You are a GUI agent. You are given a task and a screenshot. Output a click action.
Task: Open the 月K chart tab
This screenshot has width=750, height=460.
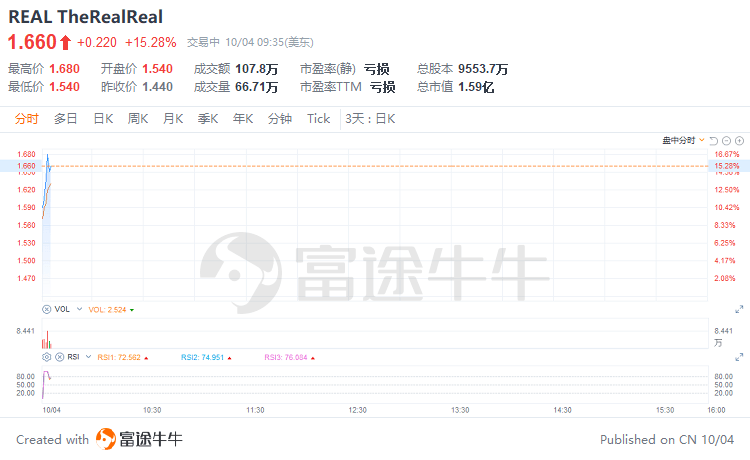coord(173,119)
